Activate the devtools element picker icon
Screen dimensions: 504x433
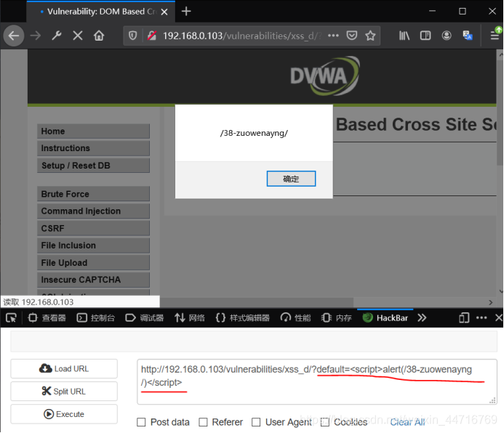[x=11, y=317]
